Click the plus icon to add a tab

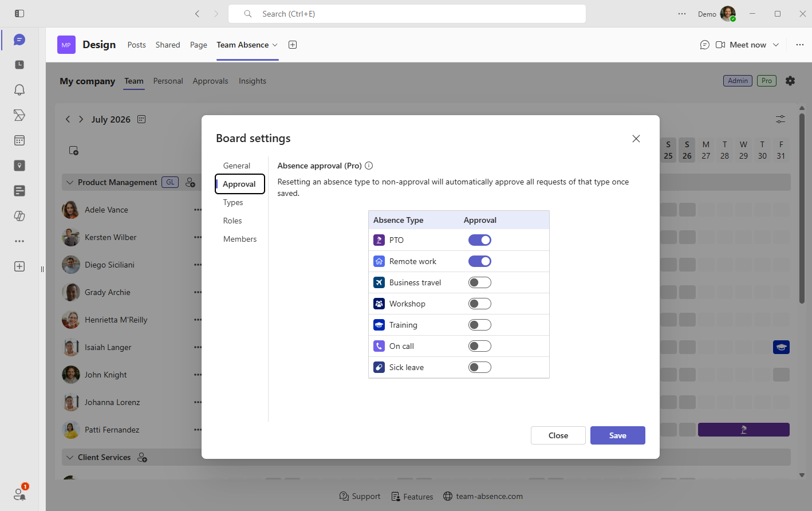click(293, 45)
